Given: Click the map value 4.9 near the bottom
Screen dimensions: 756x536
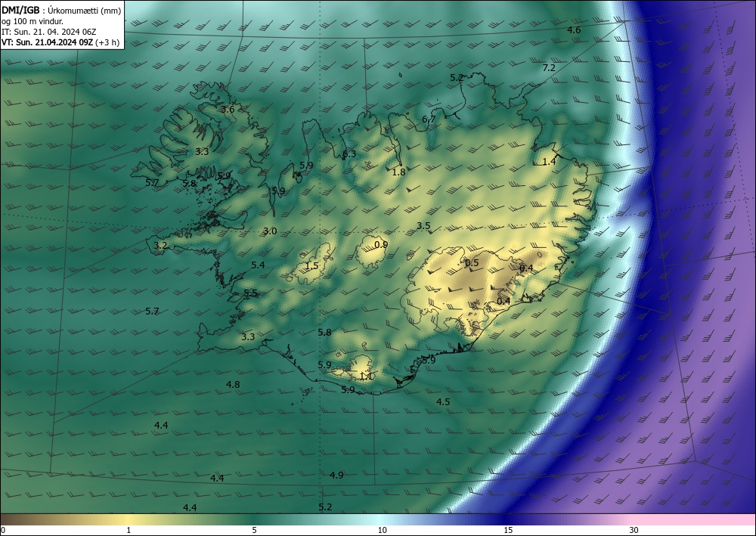Looking at the screenshot, I should click(336, 475).
